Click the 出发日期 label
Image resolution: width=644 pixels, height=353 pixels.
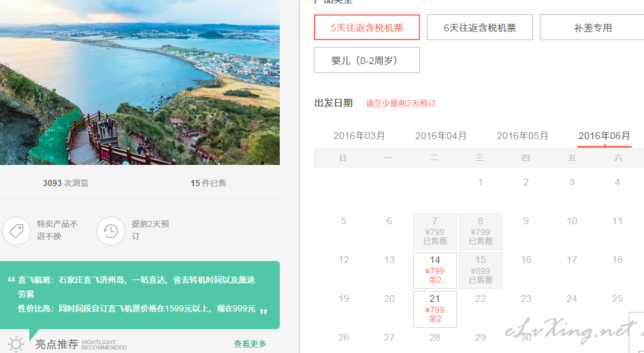(x=334, y=103)
